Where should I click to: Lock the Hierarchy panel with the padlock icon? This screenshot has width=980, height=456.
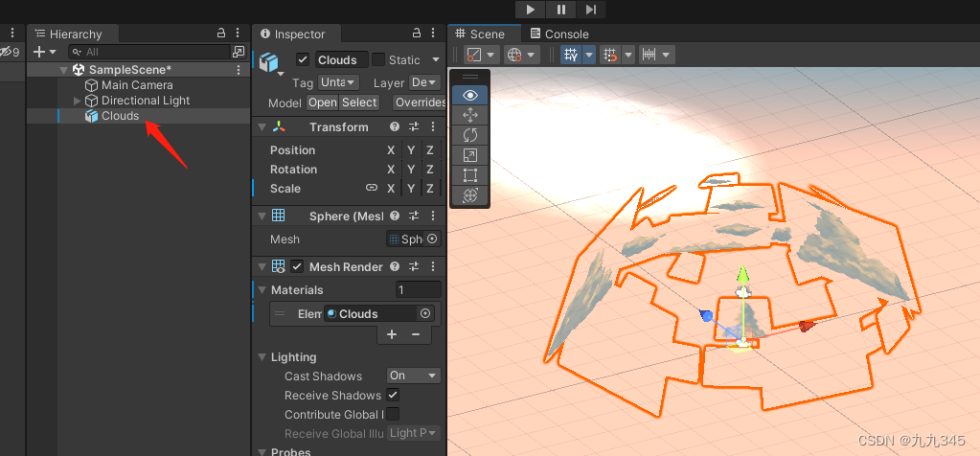[220, 34]
